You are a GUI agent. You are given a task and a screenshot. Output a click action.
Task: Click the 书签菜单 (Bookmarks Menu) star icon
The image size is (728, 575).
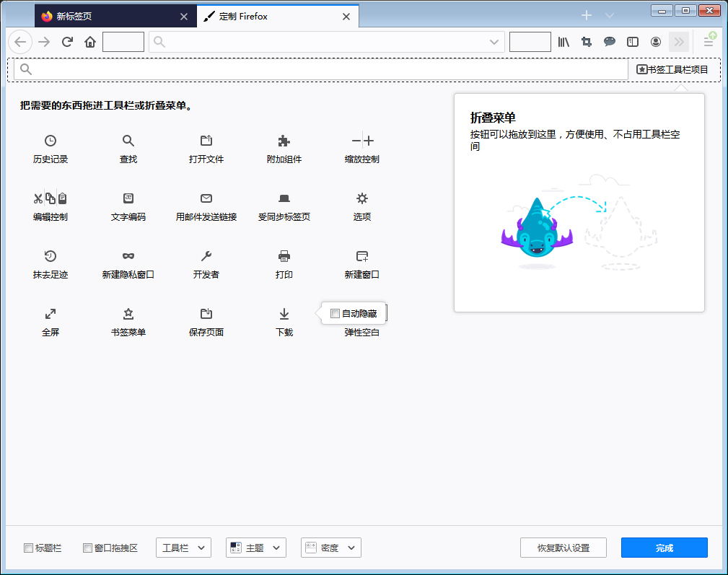tap(128, 313)
